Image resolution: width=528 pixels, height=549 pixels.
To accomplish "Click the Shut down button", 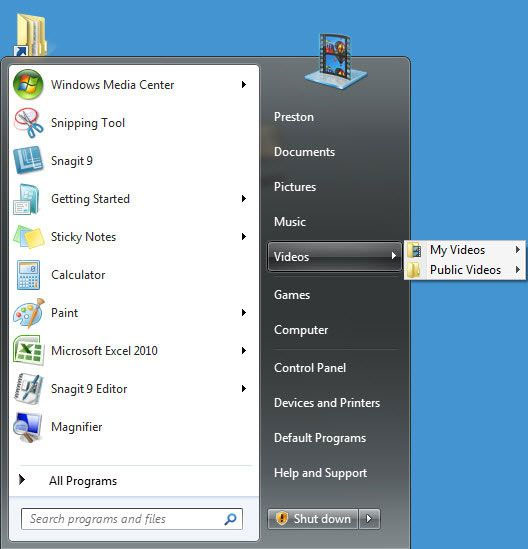I will pos(313,519).
